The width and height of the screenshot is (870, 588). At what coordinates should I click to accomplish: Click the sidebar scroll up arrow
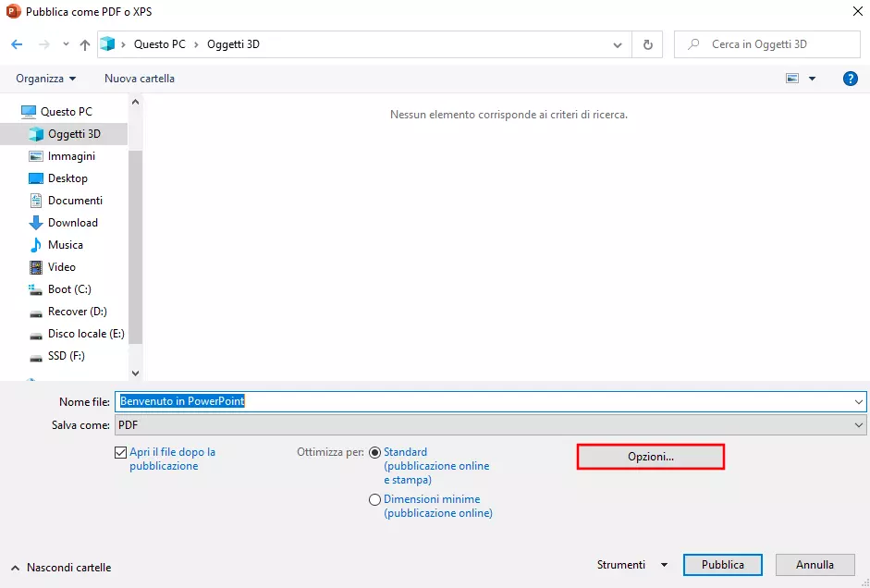tap(135, 102)
